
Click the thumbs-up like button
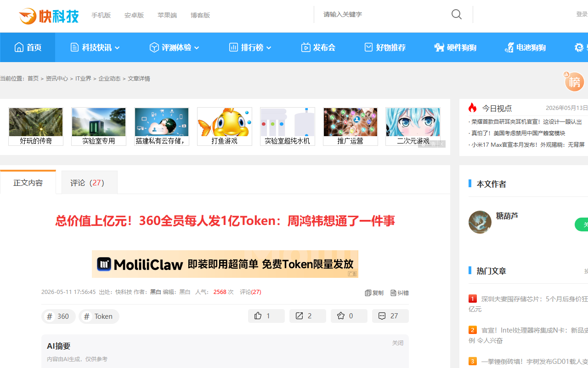pyautogui.click(x=266, y=316)
